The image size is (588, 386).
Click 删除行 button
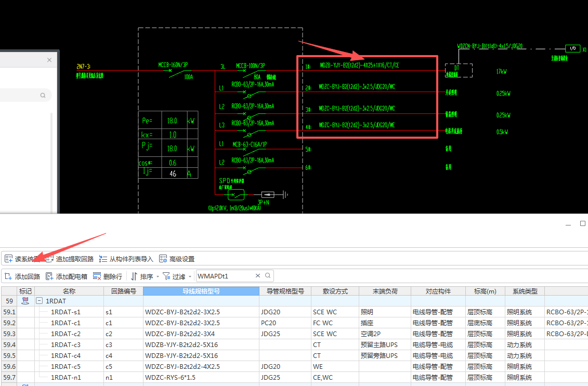click(x=108, y=276)
